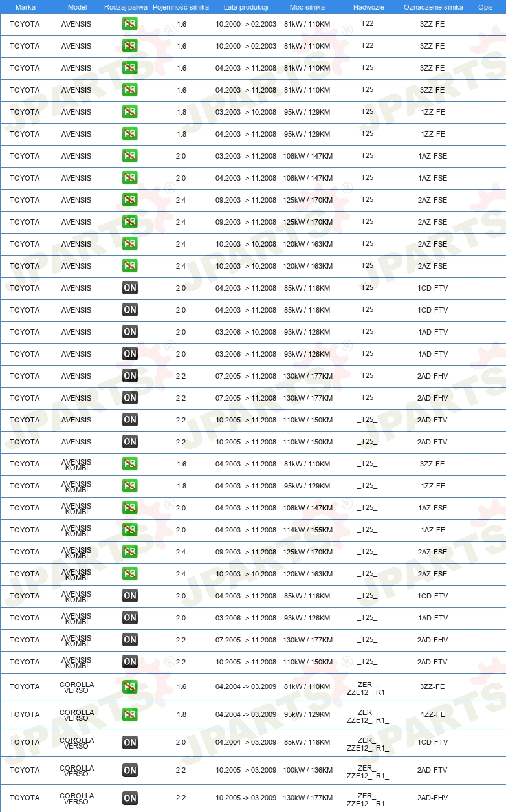Click 120kW / 163KM in Avensis Kombi row
Screen dimensions: 506x812
coord(308,574)
